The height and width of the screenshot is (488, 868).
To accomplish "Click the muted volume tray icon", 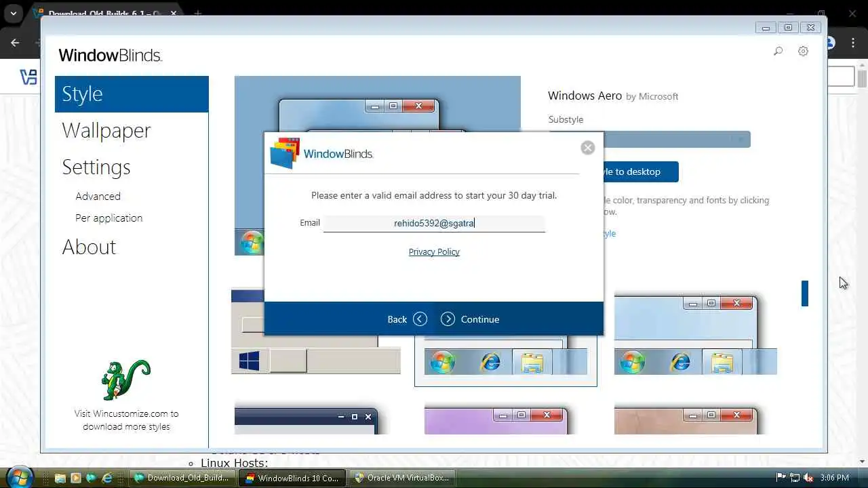I will click(810, 478).
